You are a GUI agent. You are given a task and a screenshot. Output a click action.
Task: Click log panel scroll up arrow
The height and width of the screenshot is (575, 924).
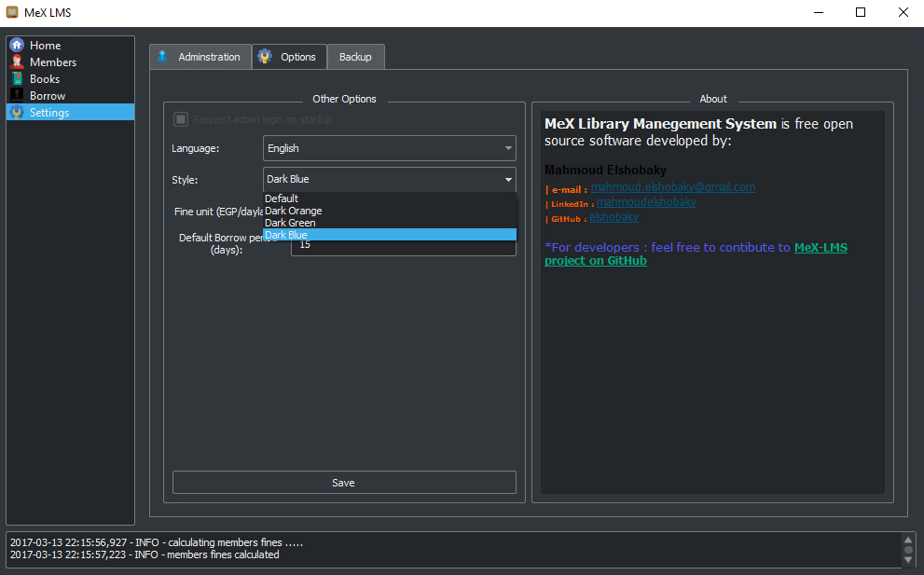pyautogui.click(x=908, y=540)
